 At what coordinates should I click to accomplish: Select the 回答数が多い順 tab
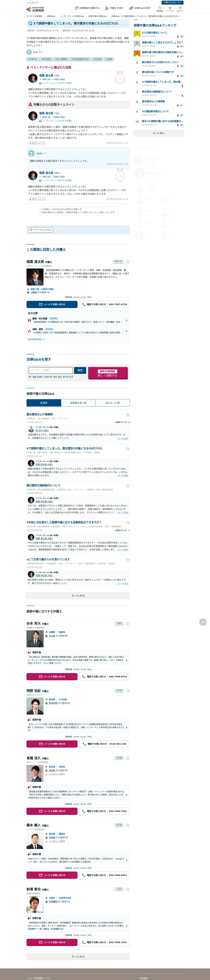(x=78, y=403)
